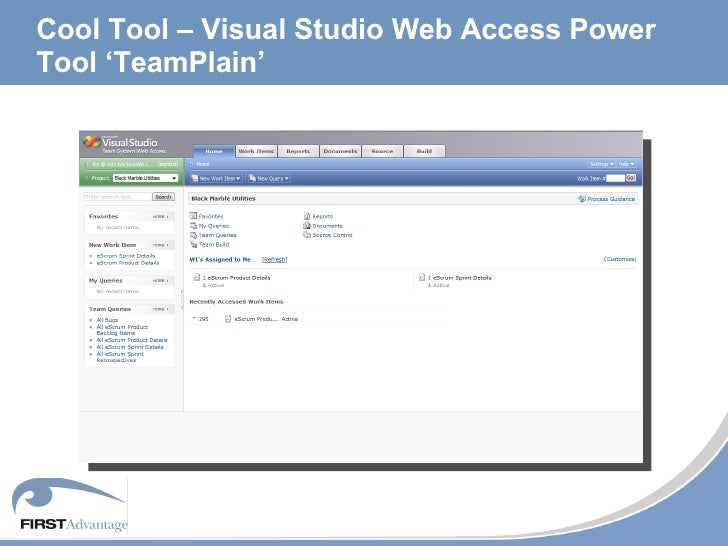Expand more options in Favorites panel
Screen dimensions: 728x546
[161, 217]
